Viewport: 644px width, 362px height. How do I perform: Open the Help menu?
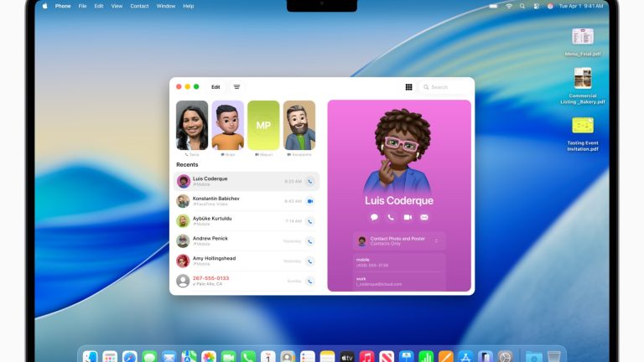[189, 6]
